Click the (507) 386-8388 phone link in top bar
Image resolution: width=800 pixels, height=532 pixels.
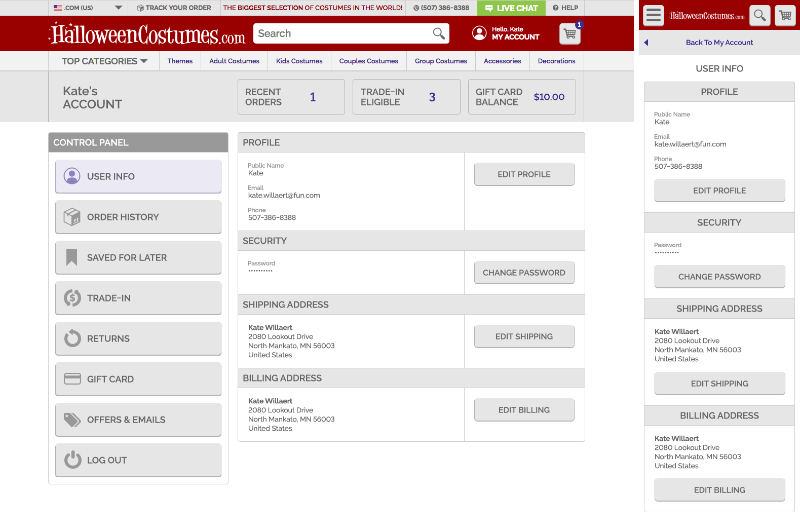pyautogui.click(x=441, y=8)
